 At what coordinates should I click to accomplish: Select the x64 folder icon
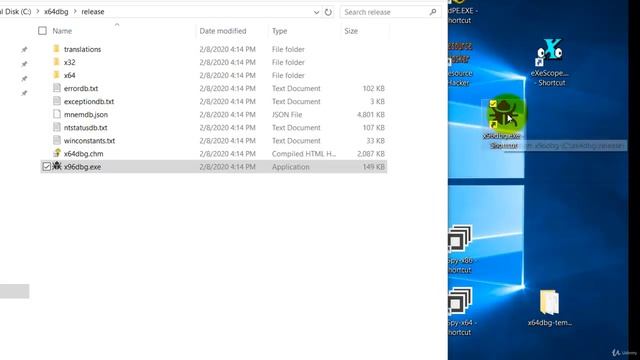coord(56,75)
